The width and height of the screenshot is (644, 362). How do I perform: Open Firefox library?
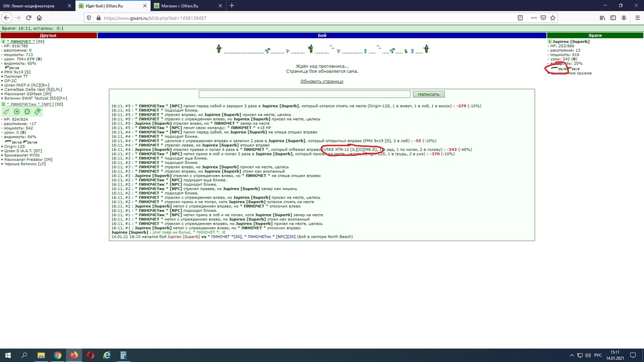(602, 18)
